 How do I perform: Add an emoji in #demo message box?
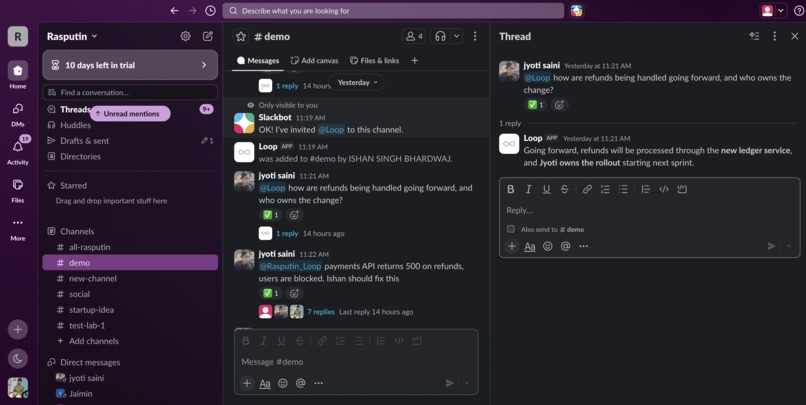coord(283,383)
